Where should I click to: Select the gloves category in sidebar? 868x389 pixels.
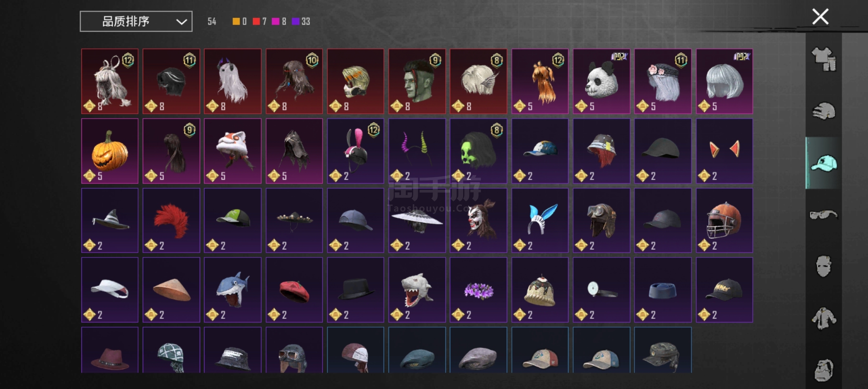click(824, 111)
